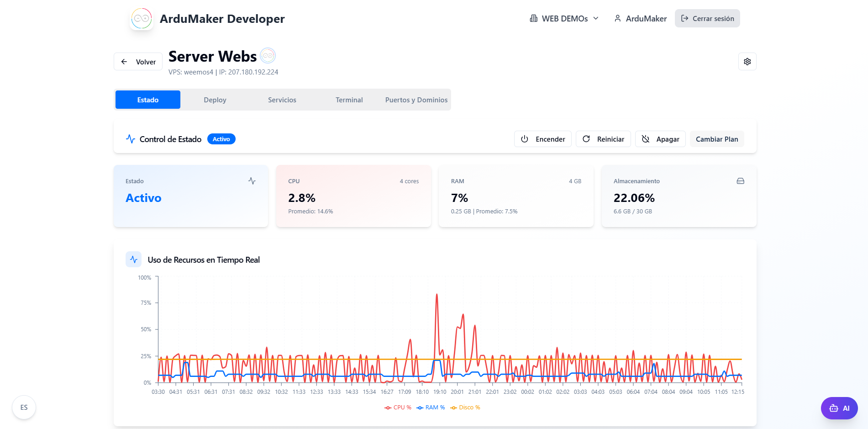Image resolution: width=868 pixels, height=429 pixels.
Task: Click the VPS and IP address line
Action: [x=223, y=72]
